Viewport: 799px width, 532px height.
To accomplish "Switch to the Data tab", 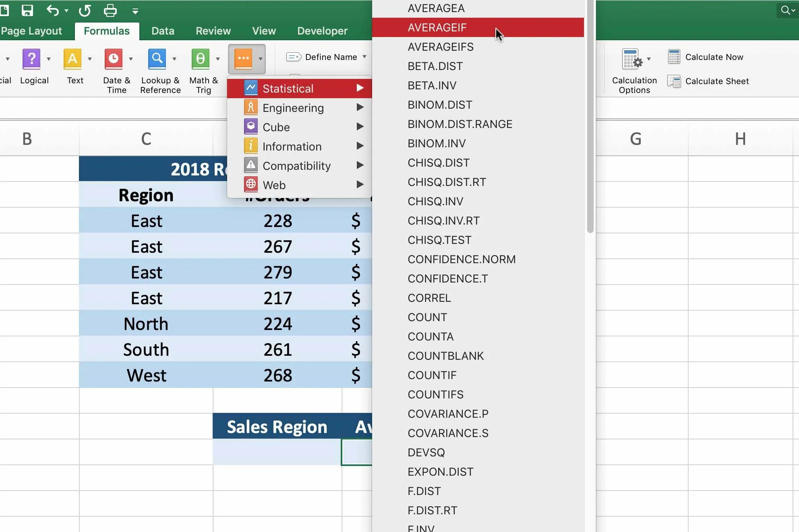I will click(163, 31).
